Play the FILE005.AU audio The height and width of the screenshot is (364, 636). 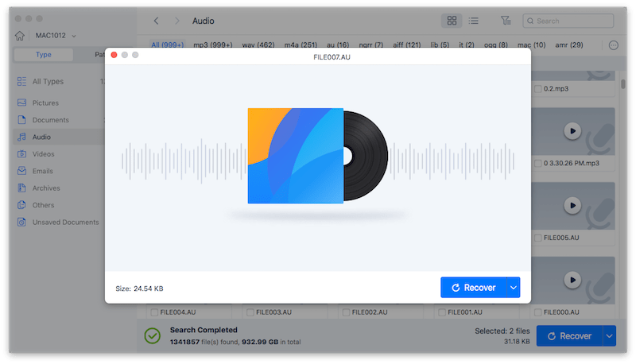click(572, 206)
